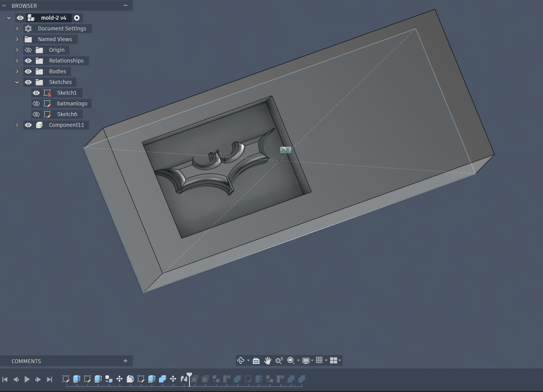Click the Component1:1 body icon

[x=39, y=125]
